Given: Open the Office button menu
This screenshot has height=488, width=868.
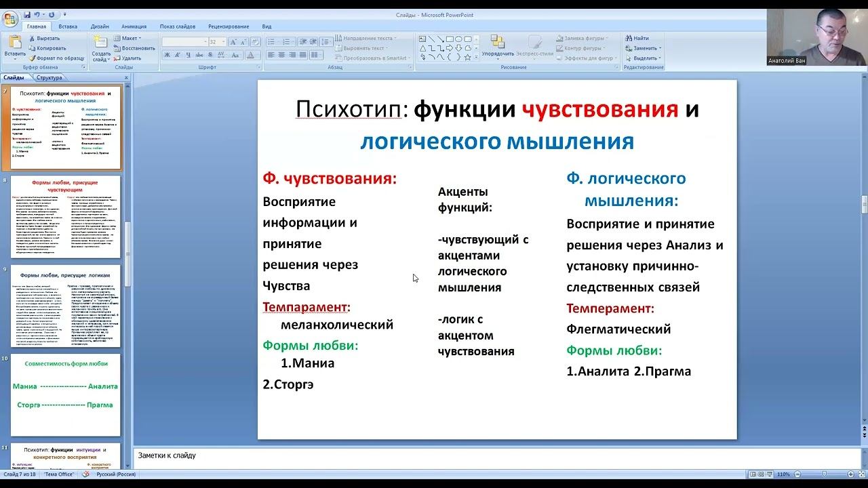Looking at the screenshot, I should [9, 18].
